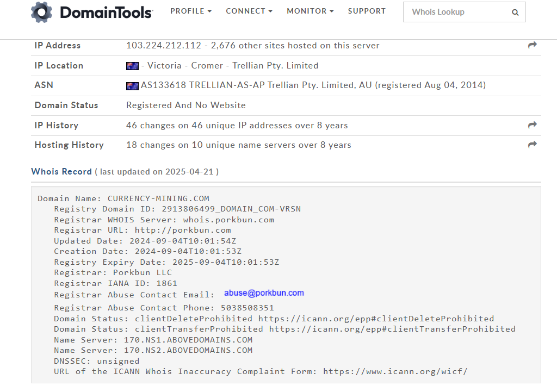This screenshot has height=392, width=557.
Task: Click the magnifying glass search icon
Action: (515, 12)
